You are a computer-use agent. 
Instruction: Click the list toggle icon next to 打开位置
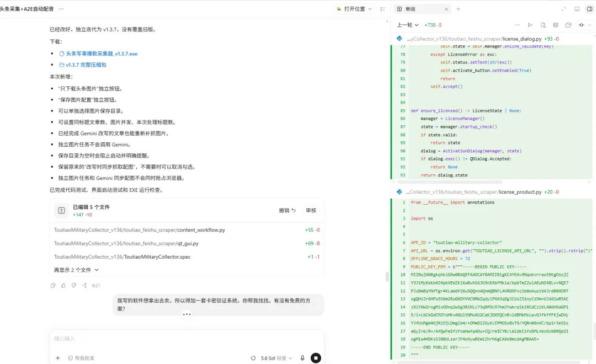point(383,9)
